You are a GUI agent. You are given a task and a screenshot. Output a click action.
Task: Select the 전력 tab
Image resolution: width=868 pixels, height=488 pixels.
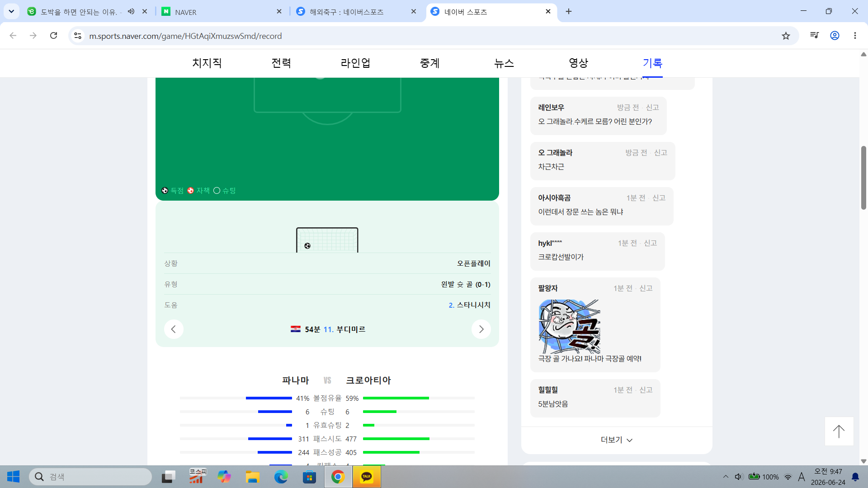(x=281, y=63)
